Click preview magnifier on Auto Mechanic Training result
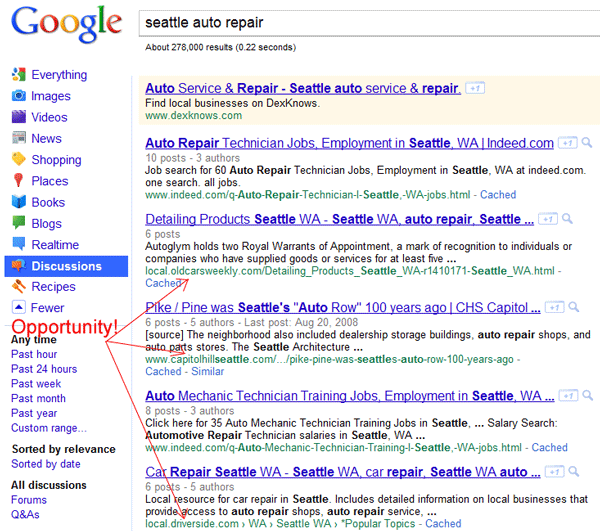This screenshot has width=600, height=531. [588, 396]
